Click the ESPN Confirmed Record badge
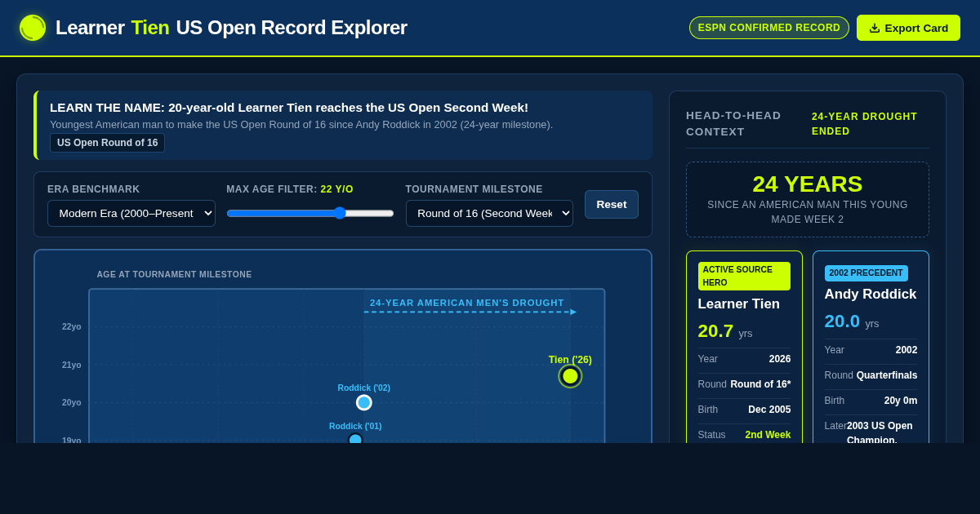Image resolution: width=980 pixels, height=514 pixels. (x=769, y=28)
